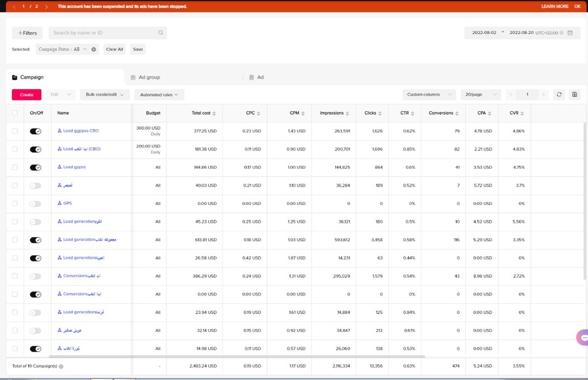Screen dimensions: 588x380
Task: Go to next notification banner message
Action: [47, 6]
